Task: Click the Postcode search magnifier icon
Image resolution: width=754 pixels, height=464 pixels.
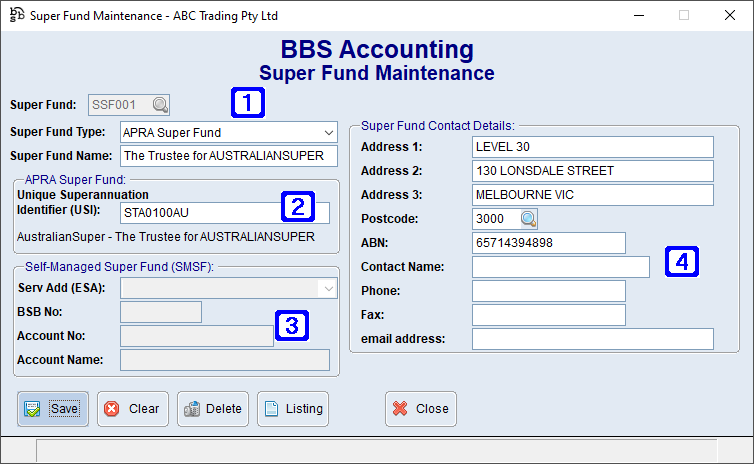Action: coord(528,219)
